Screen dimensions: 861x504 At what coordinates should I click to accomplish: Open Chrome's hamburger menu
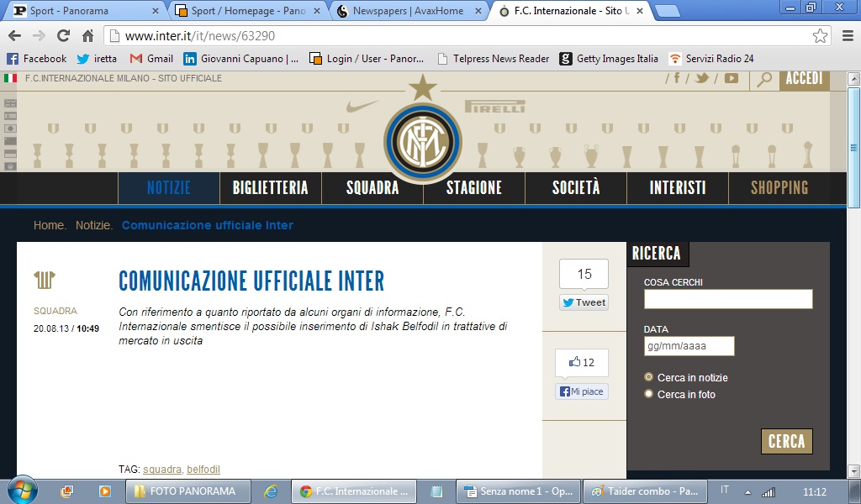pyautogui.click(x=846, y=36)
